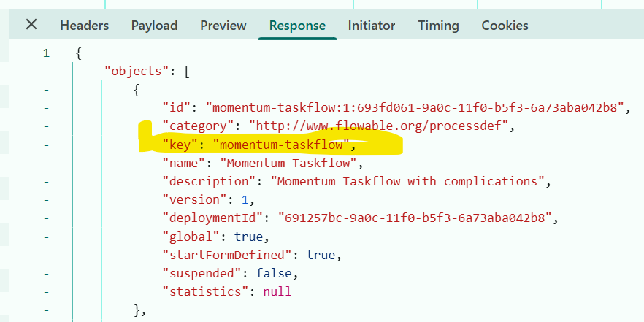The height and width of the screenshot is (322, 644).
Task: Collapse the "objects" array fold marker
Action: pos(46,71)
